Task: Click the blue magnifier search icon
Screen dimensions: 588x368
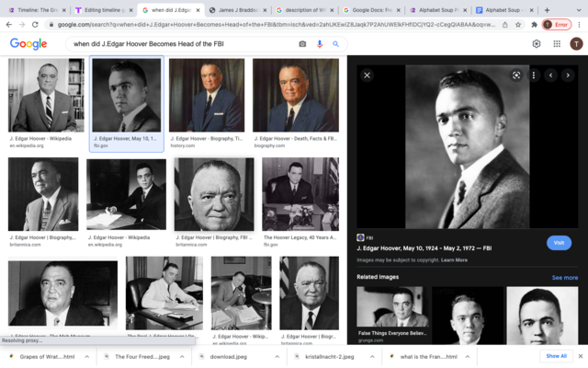Action: (335, 44)
